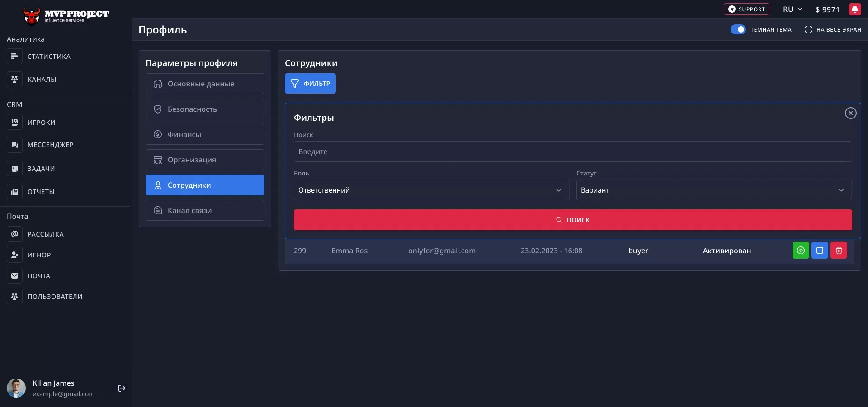
Task: Go to Канал связи settings
Action: [205, 210]
